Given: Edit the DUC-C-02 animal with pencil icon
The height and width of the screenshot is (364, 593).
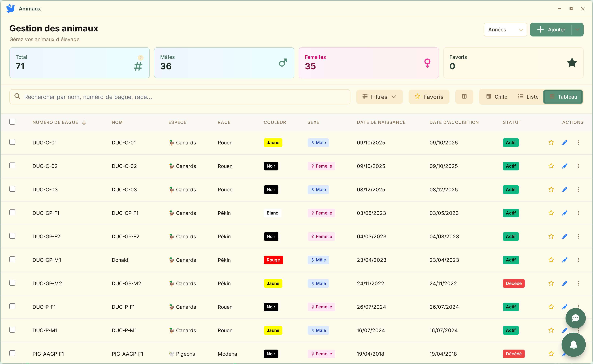Looking at the screenshot, I should 565,166.
